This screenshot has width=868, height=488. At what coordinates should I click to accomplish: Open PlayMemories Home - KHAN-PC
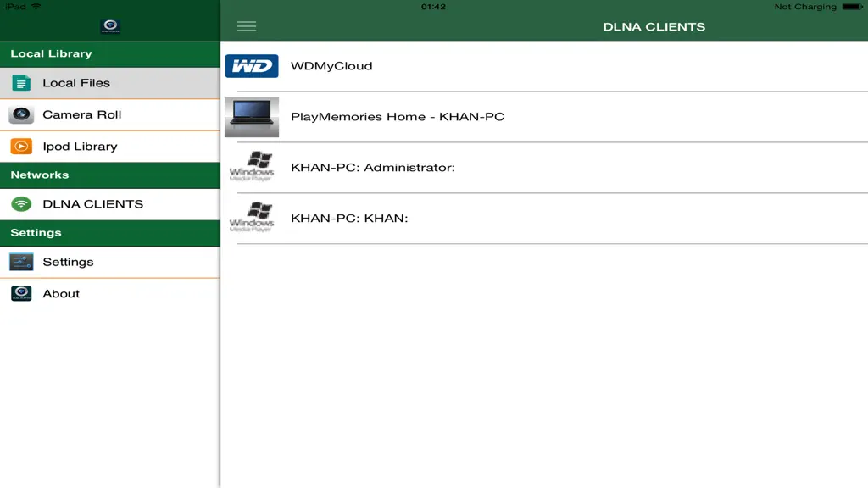[x=544, y=117]
